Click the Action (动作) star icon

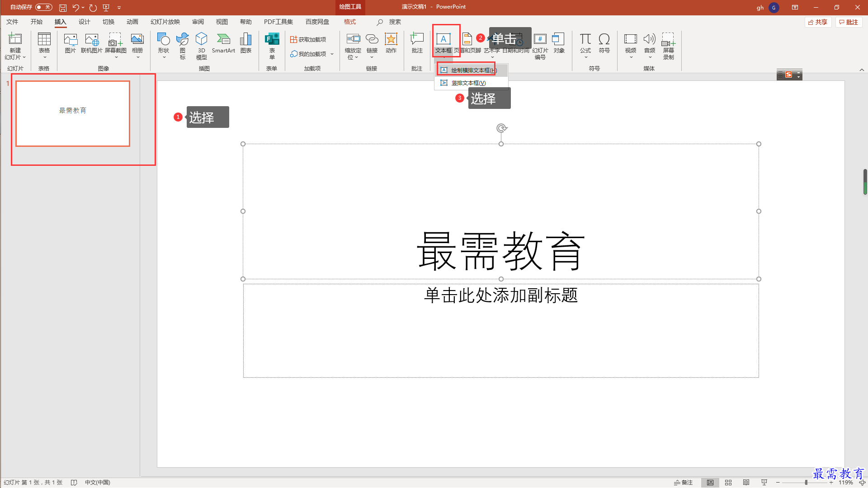point(391,39)
